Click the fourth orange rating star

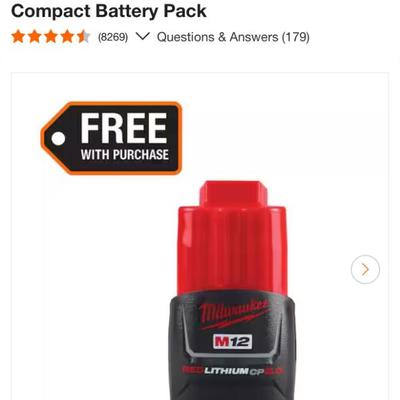coord(67,37)
